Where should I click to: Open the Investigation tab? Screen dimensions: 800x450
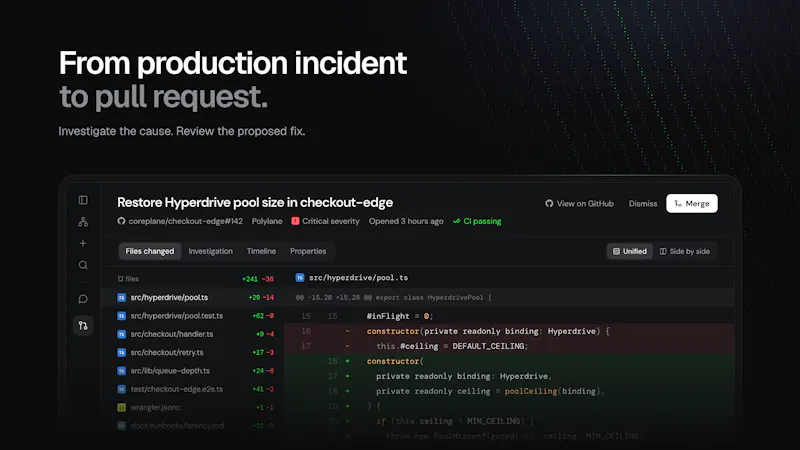(x=210, y=251)
